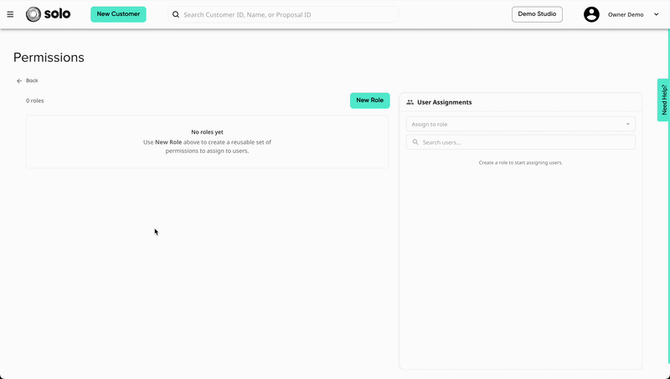Expand the Owner Demo account dropdown chevron

coord(656,15)
